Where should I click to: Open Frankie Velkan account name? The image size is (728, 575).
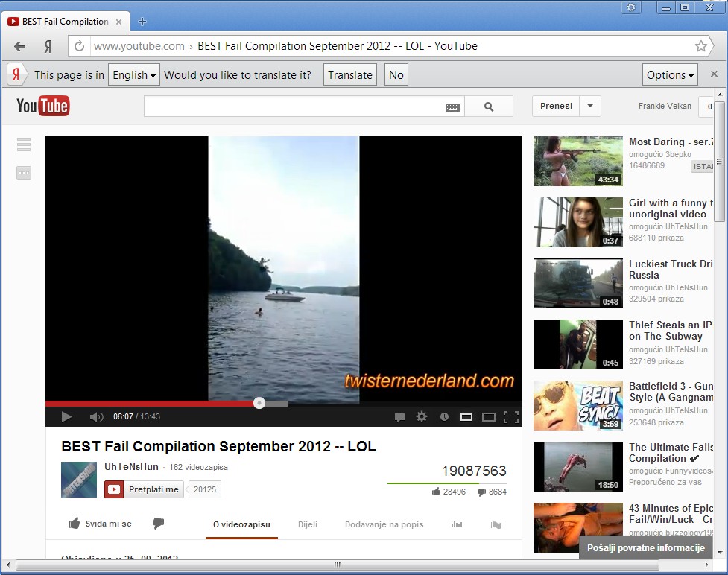[x=665, y=106]
